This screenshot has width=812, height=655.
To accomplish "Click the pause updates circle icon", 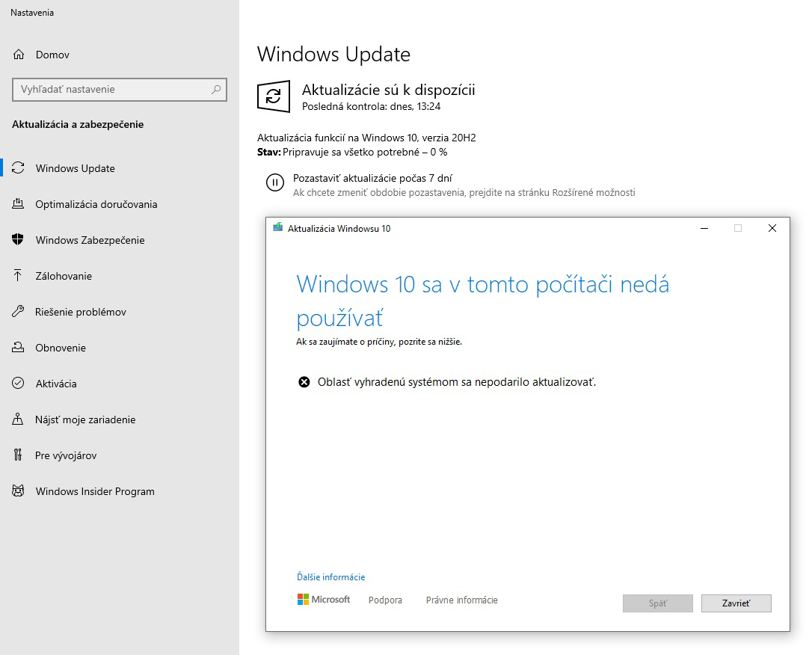I will click(x=275, y=182).
